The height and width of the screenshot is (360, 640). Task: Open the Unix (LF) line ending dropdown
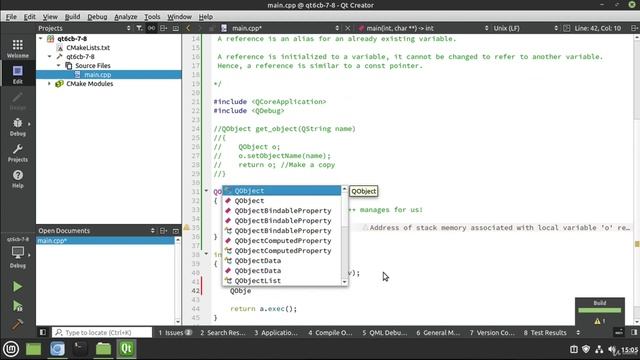pos(525,28)
